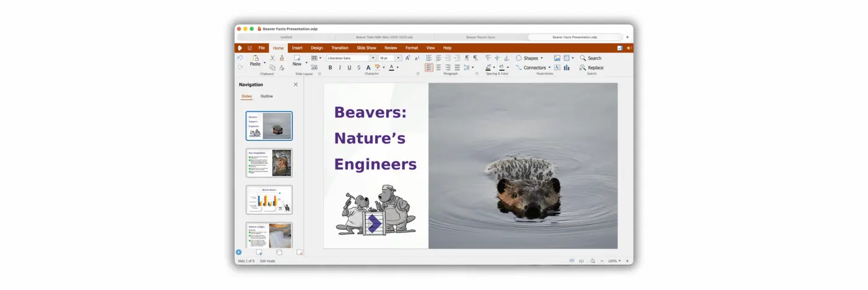Insert a chart using the bar chart icon

coord(566,68)
